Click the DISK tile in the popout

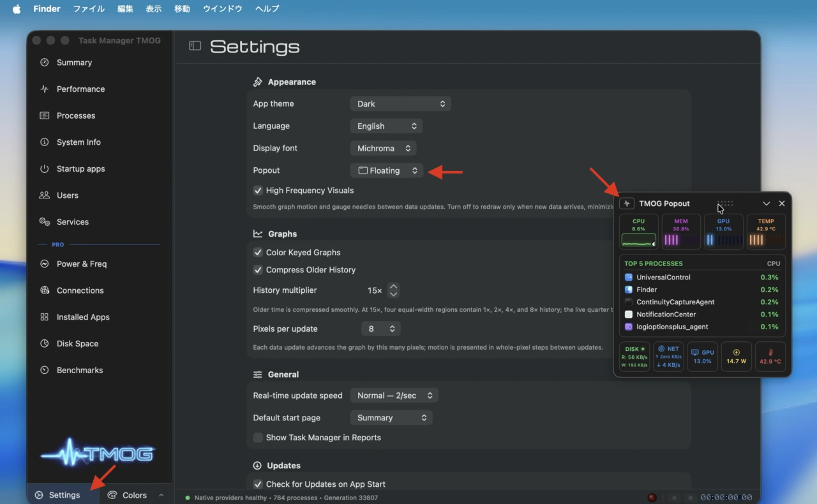point(634,357)
